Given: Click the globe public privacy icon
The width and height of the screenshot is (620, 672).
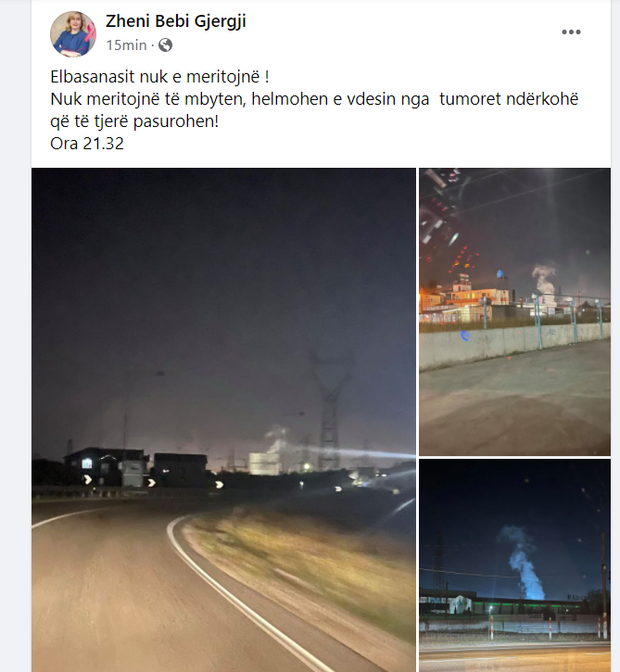Looking at the screenshot, I should pos(165,45).
